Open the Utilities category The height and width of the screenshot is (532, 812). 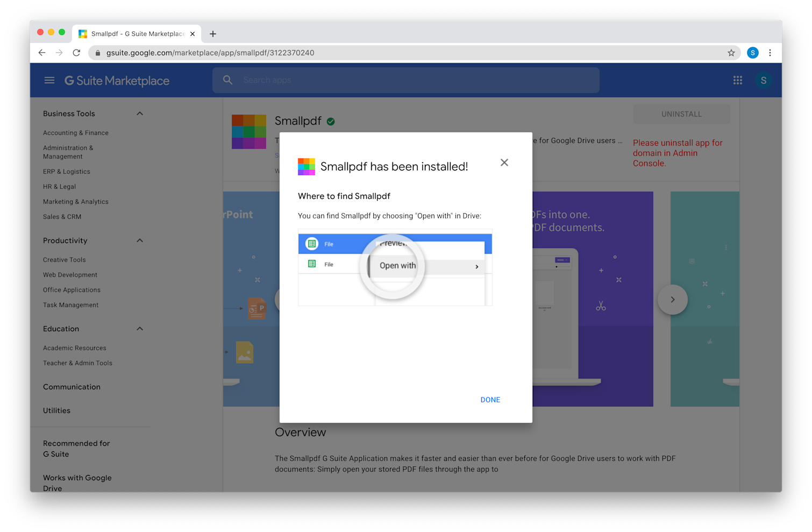(56, 410)
